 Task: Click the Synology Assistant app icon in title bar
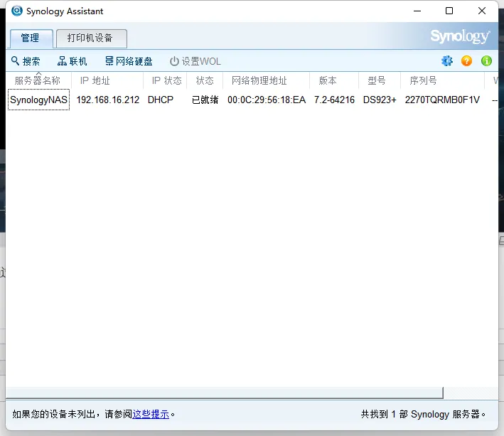click(x=17, y=11)
